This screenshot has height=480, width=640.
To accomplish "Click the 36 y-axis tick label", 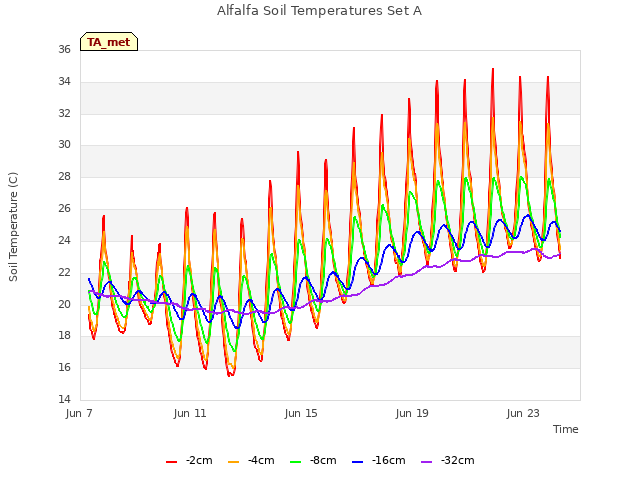I will pos(64,49).
